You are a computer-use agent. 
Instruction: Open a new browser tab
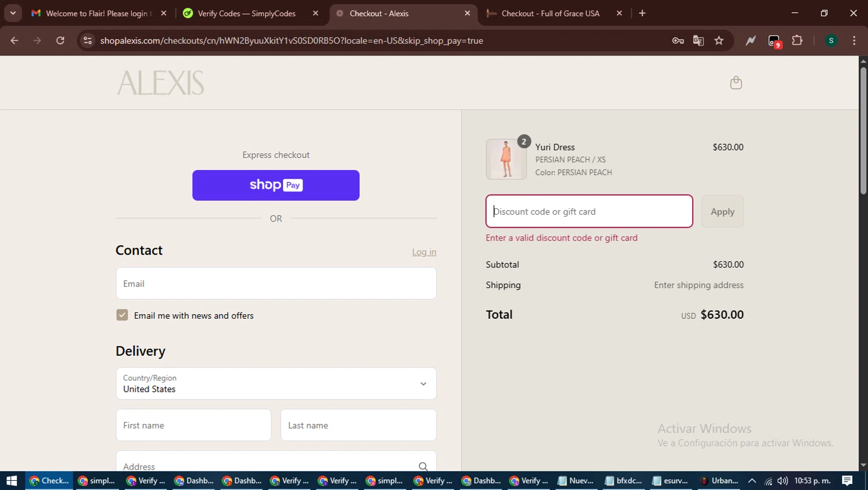click(642, 13)
